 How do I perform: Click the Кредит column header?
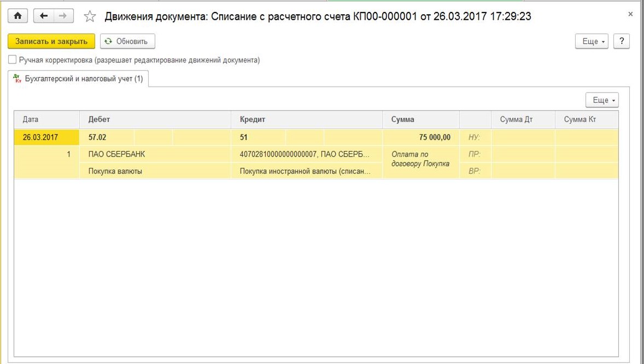click(x=253, y=119)
